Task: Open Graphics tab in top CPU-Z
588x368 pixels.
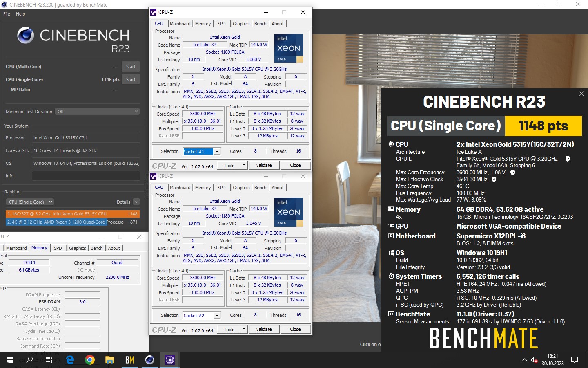Action: (241, 24)
